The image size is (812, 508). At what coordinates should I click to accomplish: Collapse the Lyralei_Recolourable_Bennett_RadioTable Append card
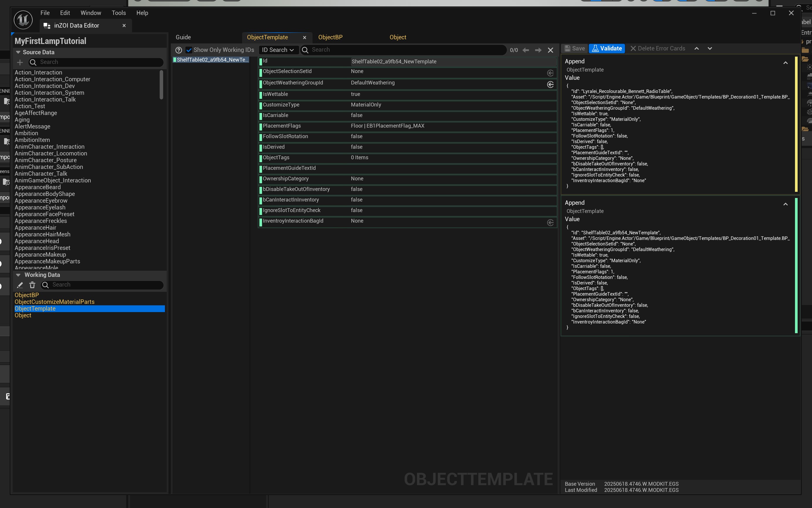786,63
